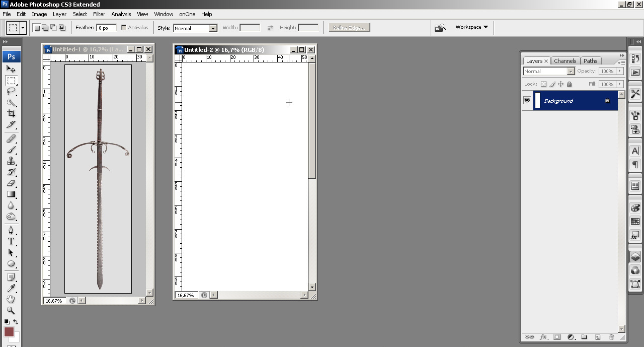644x347 pixels.
Task: Click the Refine Edge button
Action: click(349, 28)
